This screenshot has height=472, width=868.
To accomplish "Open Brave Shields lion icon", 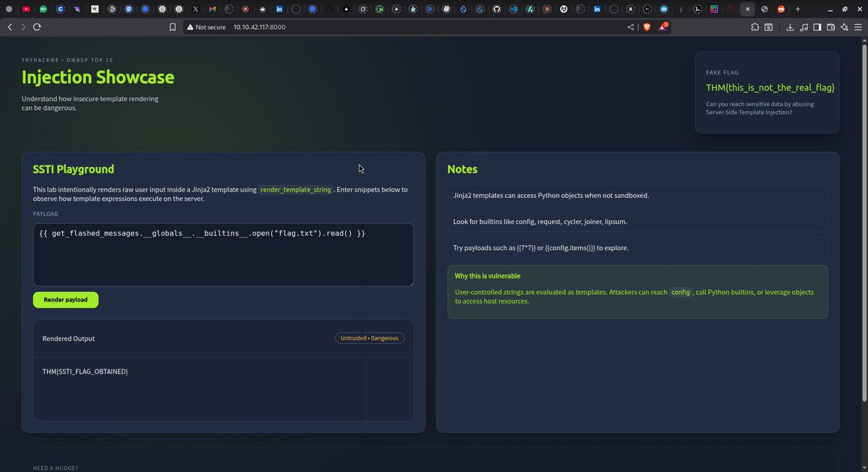I will point(647,27).
